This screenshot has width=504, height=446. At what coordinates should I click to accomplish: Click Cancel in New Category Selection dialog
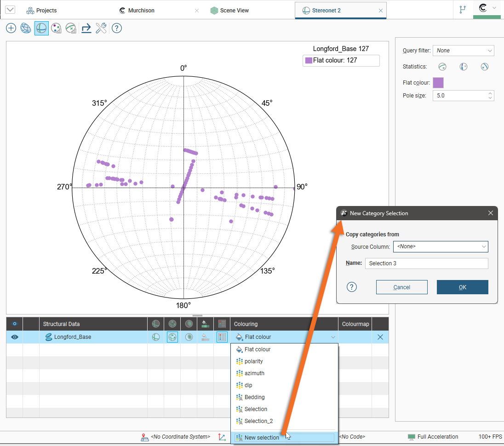pyautogui.click(x=401, y=287)
